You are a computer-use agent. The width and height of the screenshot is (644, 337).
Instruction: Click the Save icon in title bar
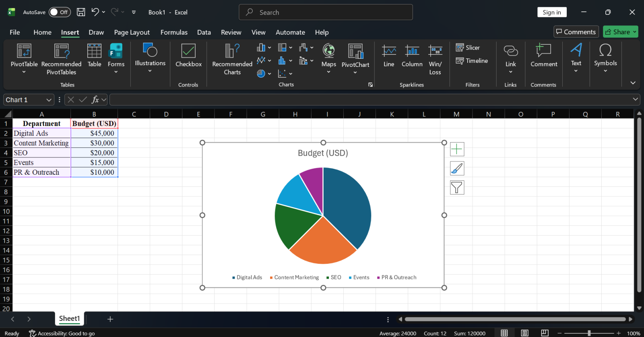point(81,12)
